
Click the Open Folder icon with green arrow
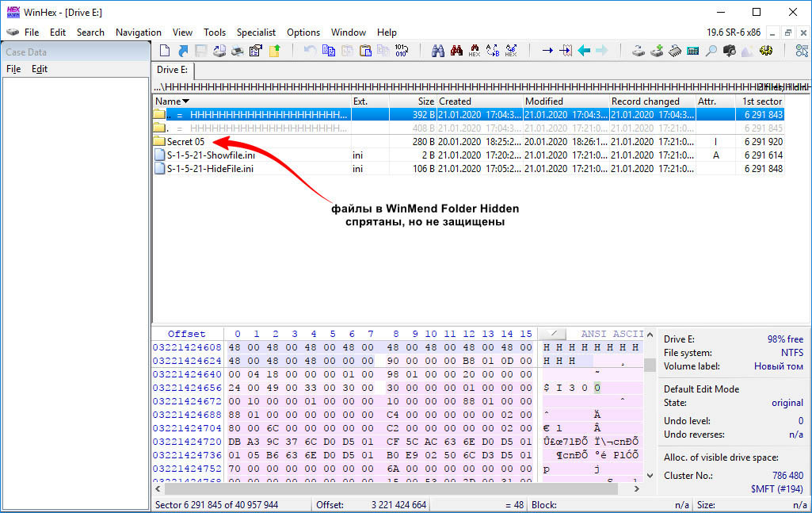pyautogui.click(x=274, y=50)
